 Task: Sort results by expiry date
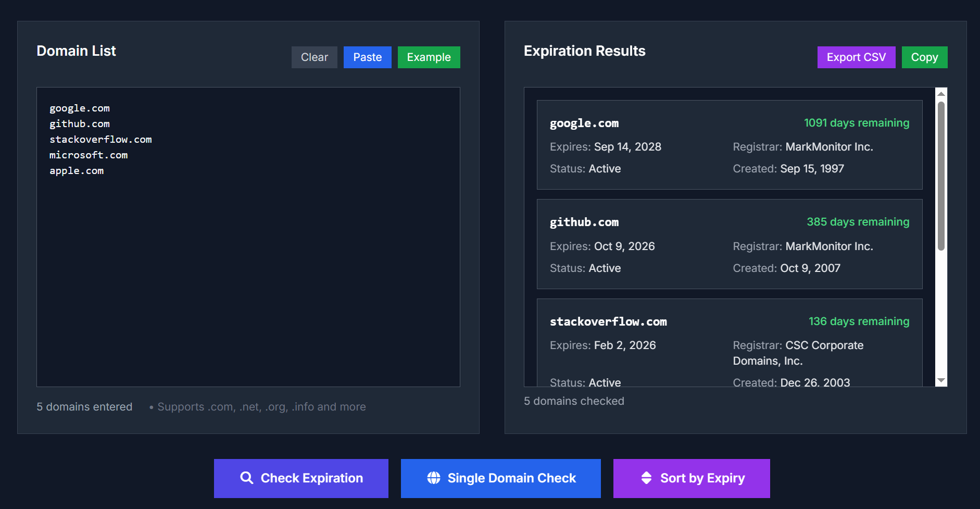[x=692, y=478]
